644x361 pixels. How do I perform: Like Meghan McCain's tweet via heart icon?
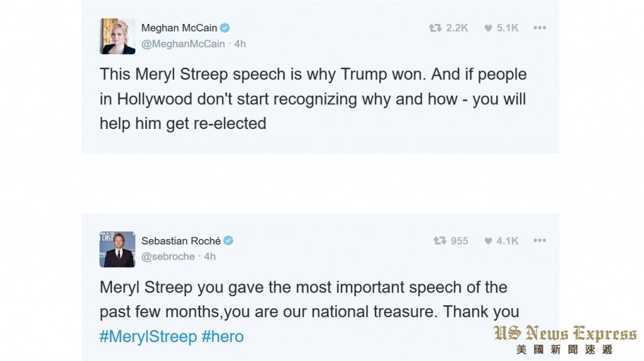[488, 28]
